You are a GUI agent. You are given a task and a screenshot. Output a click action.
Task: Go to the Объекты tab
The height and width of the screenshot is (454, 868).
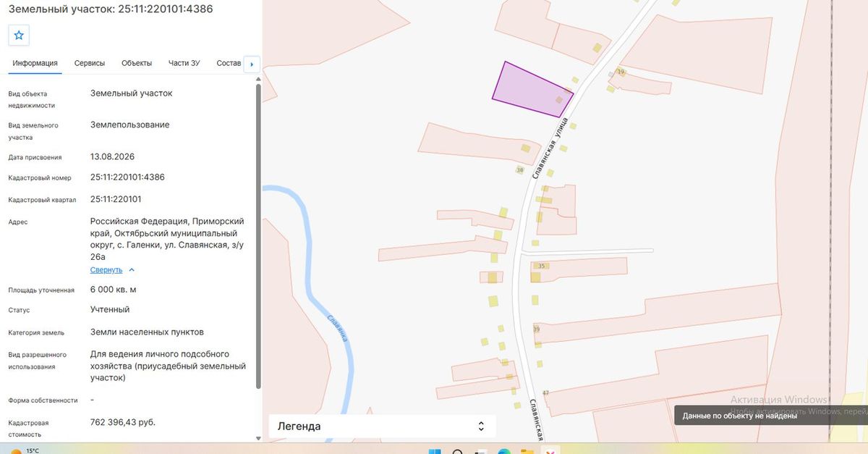[137, 63]
